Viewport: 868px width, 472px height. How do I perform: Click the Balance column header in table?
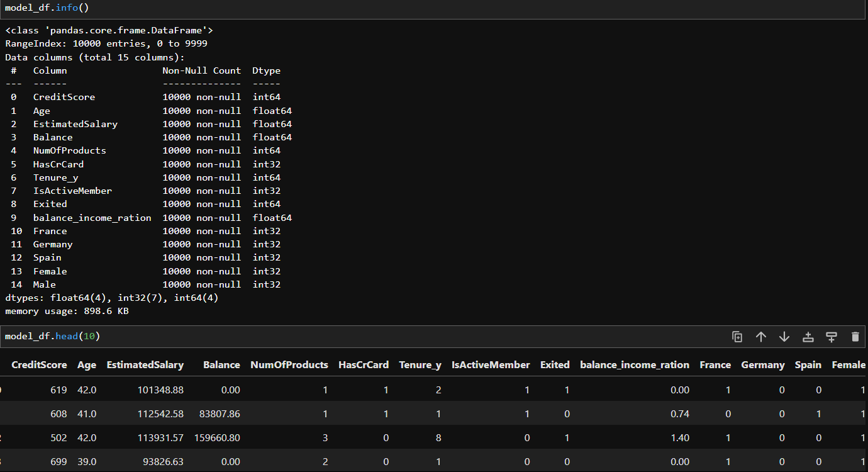[x=221, y=365]
